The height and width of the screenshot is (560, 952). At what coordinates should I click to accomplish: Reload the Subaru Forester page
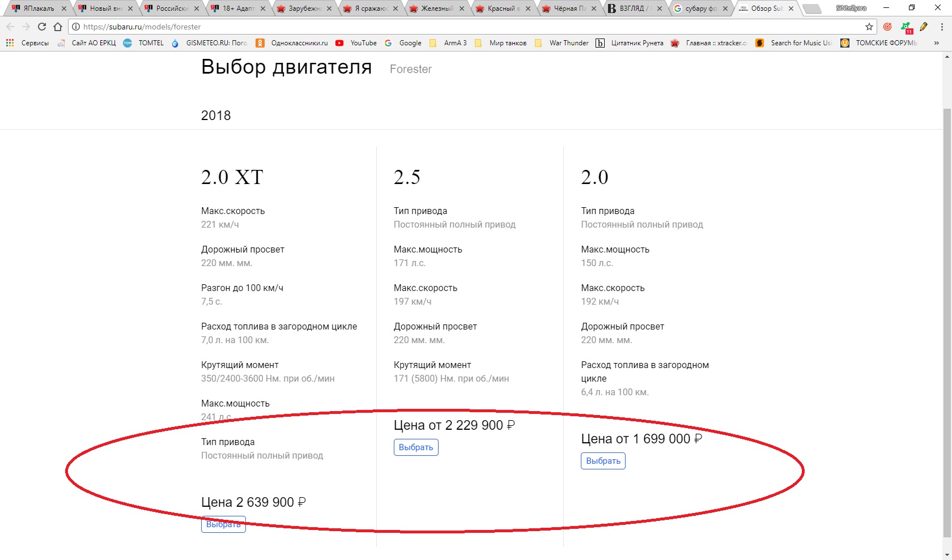42,27
